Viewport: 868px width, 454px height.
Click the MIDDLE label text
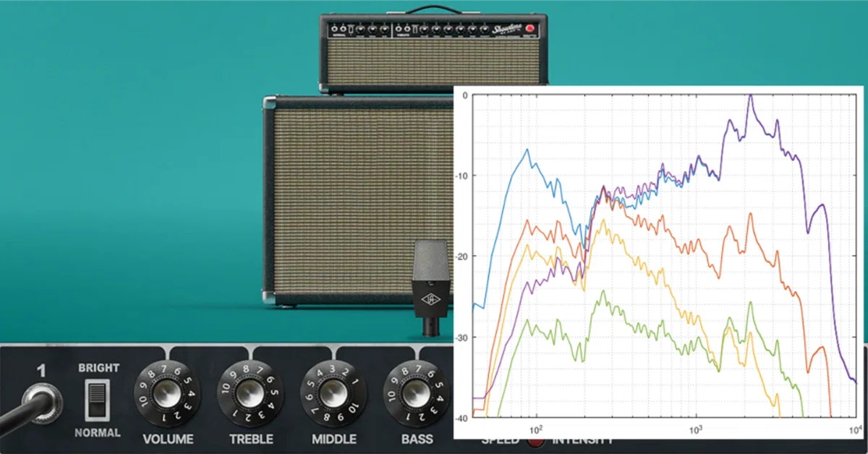point(333,439)
